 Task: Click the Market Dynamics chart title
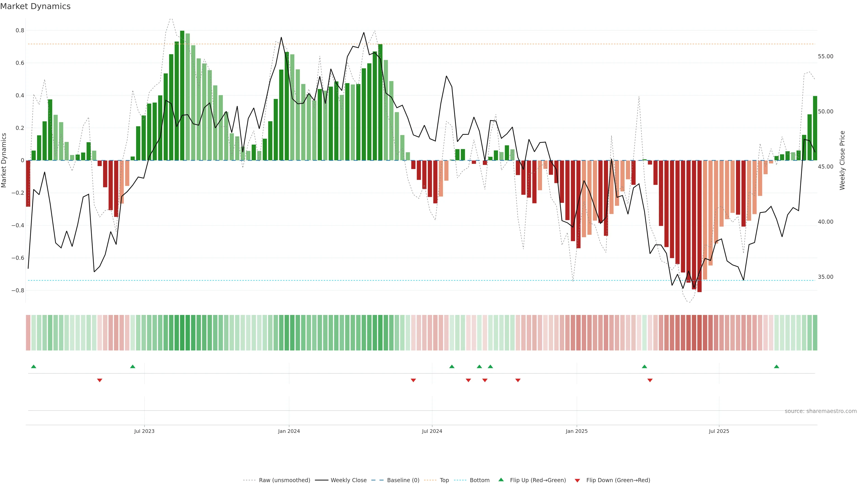(x=35, y=6)
